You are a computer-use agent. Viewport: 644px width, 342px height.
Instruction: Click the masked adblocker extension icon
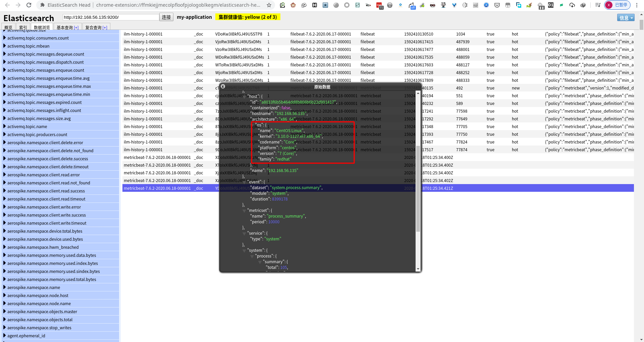coord(433,5)
